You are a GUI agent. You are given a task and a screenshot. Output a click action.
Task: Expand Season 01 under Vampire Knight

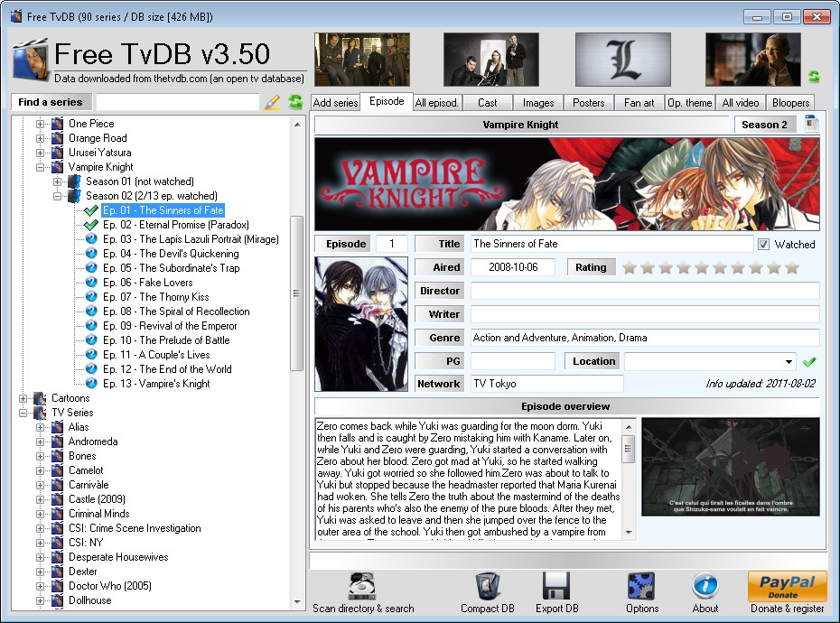pyautogui.click(x=58, y=181)
